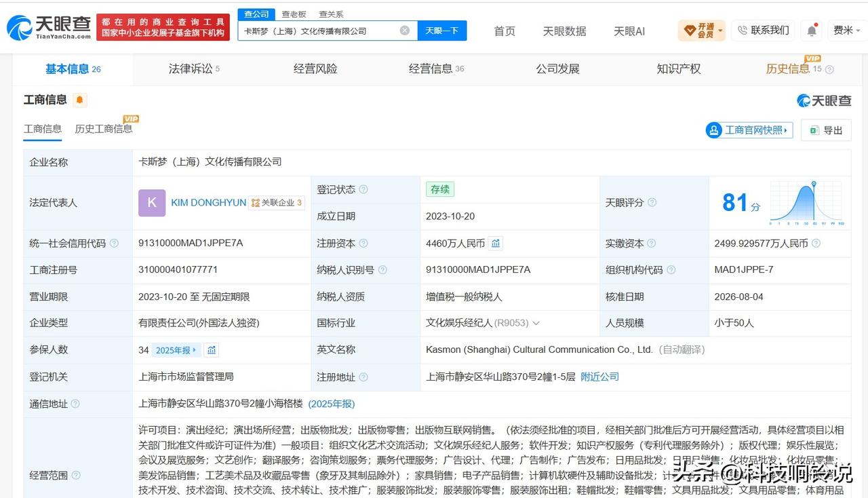Click the help icon next to 统一社会信用代码
868x498 pixels.
[x=114, y=243]
